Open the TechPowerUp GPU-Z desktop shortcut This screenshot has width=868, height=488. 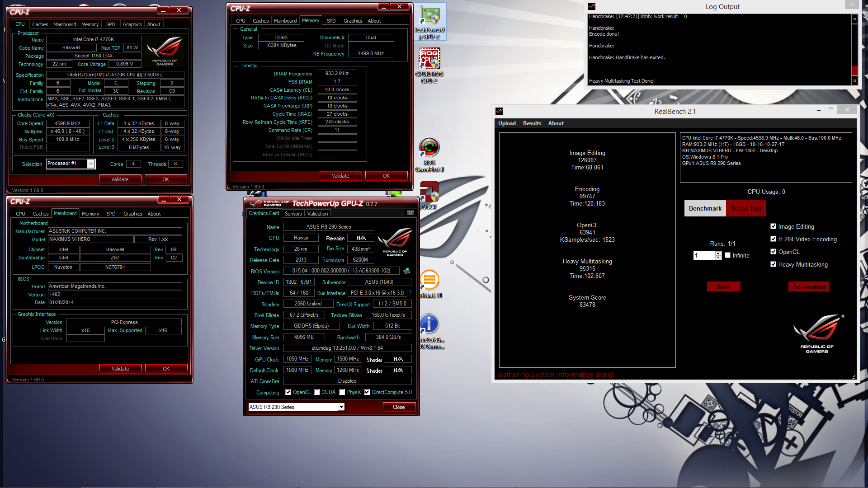(x=429, y=22)
